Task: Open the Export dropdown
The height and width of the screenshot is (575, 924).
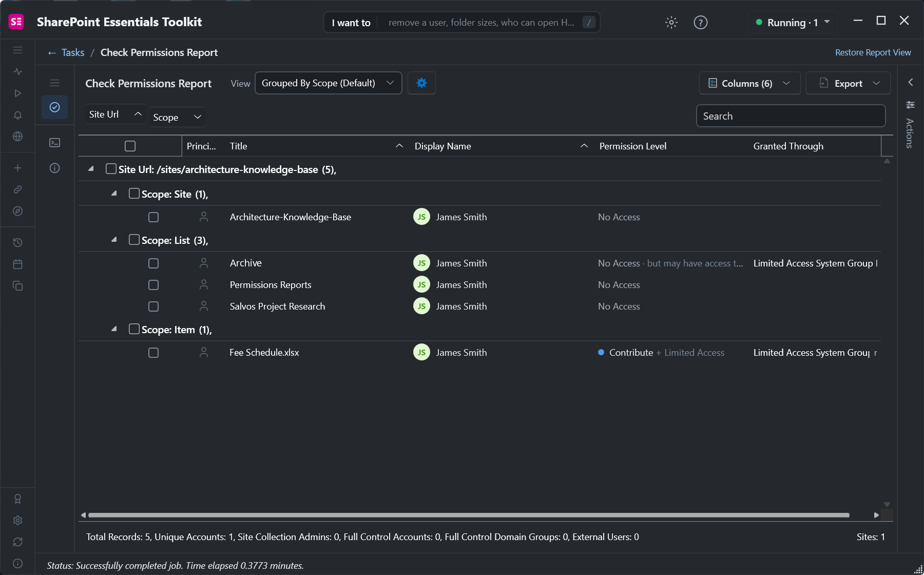Action: click(x=848, y=83)
